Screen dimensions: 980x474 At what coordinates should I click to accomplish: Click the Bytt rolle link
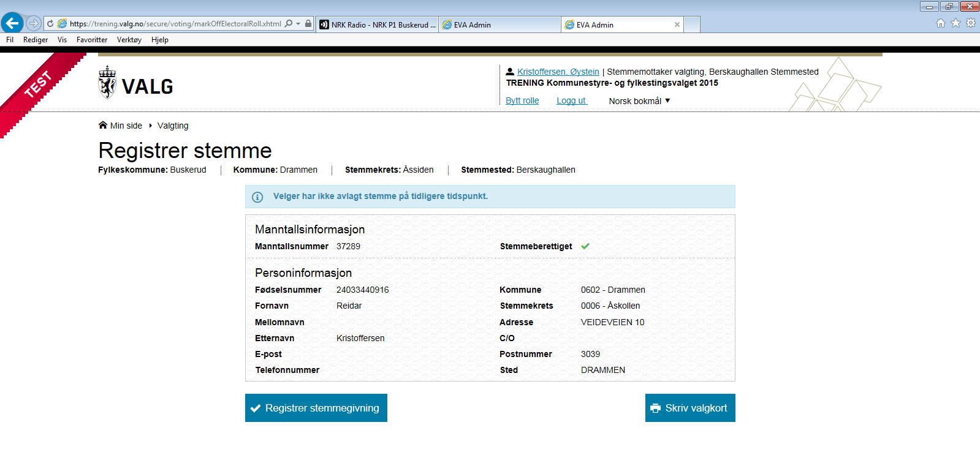[522, 100]
